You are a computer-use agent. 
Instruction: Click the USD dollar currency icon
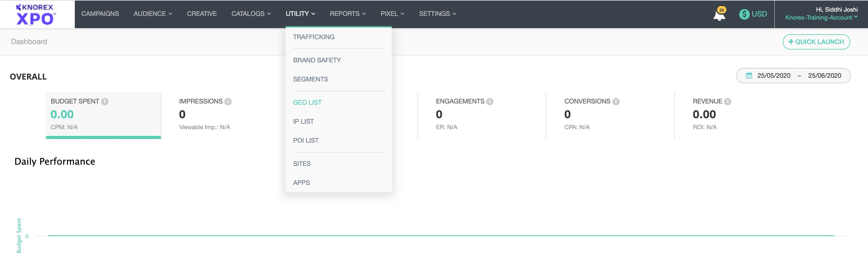pyautogui.click(x=744, y=14)
